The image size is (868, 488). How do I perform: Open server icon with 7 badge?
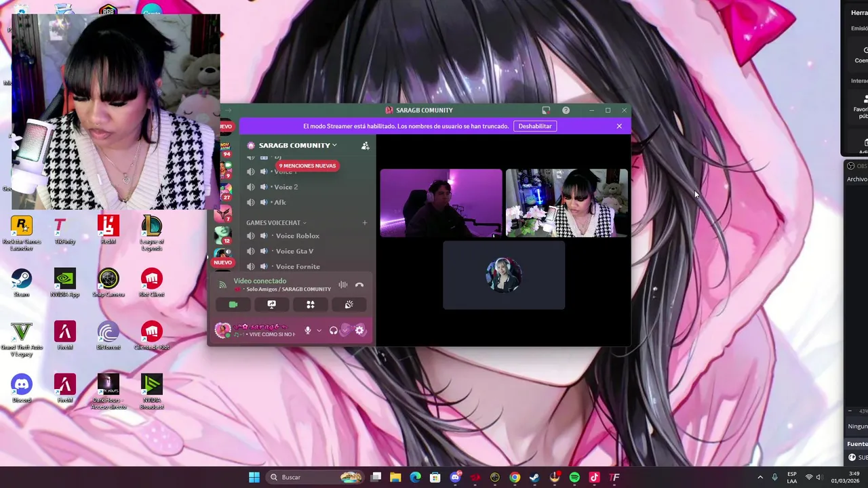click(x=224, y=214)
